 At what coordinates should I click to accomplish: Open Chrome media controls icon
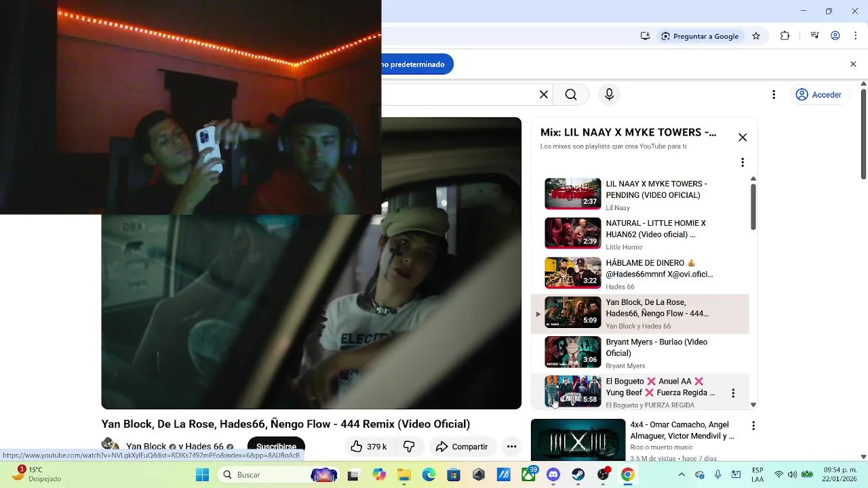pos(815,36)
